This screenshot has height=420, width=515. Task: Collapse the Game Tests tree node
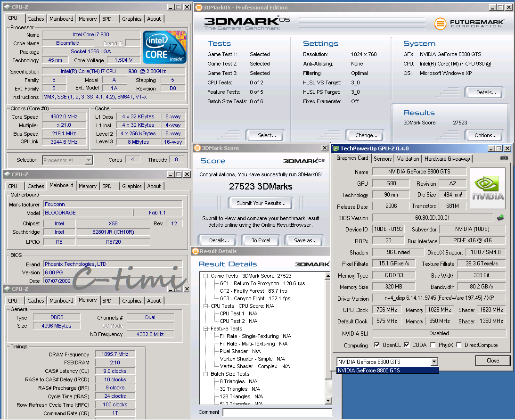206,276
